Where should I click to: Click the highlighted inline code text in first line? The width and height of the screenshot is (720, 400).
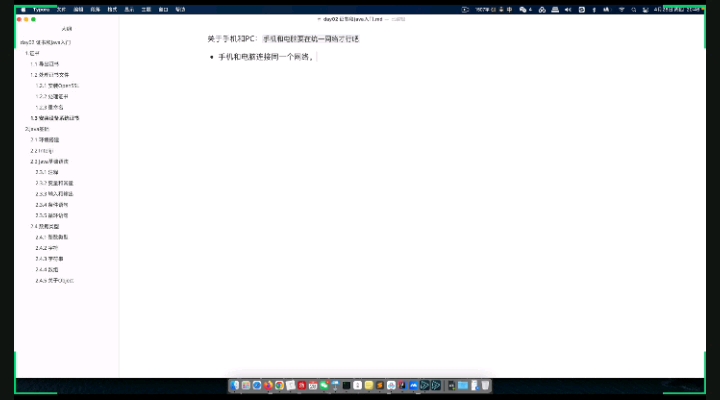pos(311,39)
